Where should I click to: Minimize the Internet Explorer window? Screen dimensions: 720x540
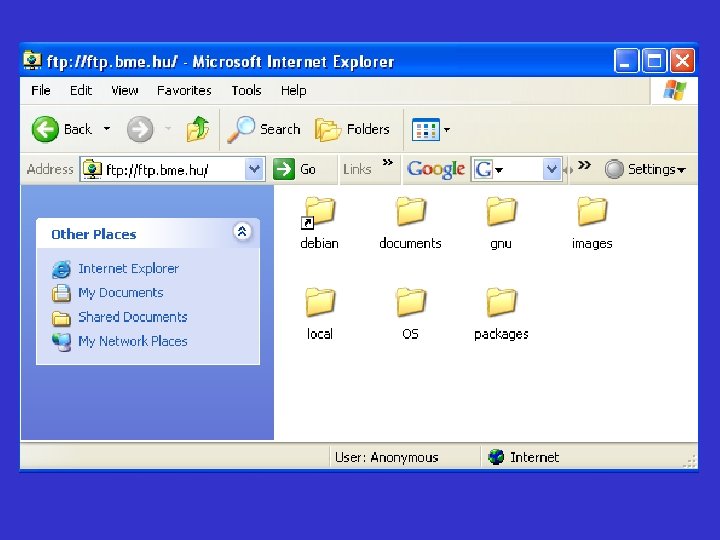point(625,61)
